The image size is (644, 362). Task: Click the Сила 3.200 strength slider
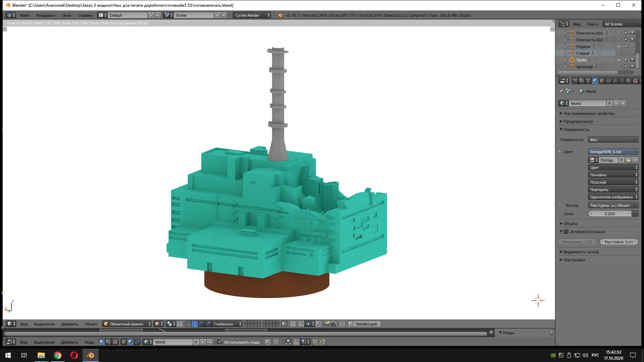(610, 214)
